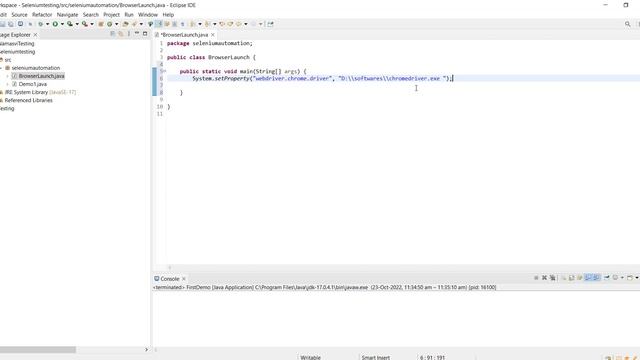The image size is (640, 360).
Task: Open a terminal from the toolbar
Action: [x=20, y=24]
